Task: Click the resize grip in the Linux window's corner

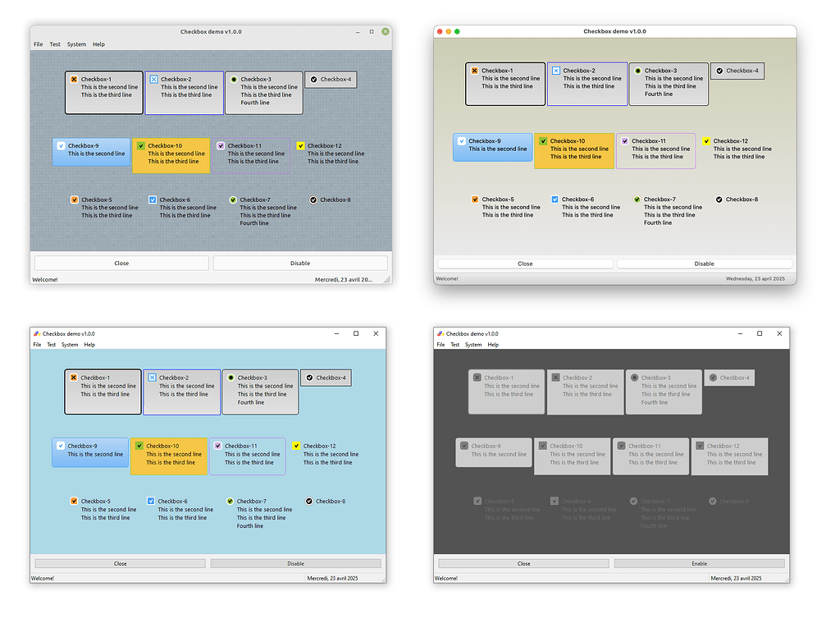Action: (x=387, y=280)
